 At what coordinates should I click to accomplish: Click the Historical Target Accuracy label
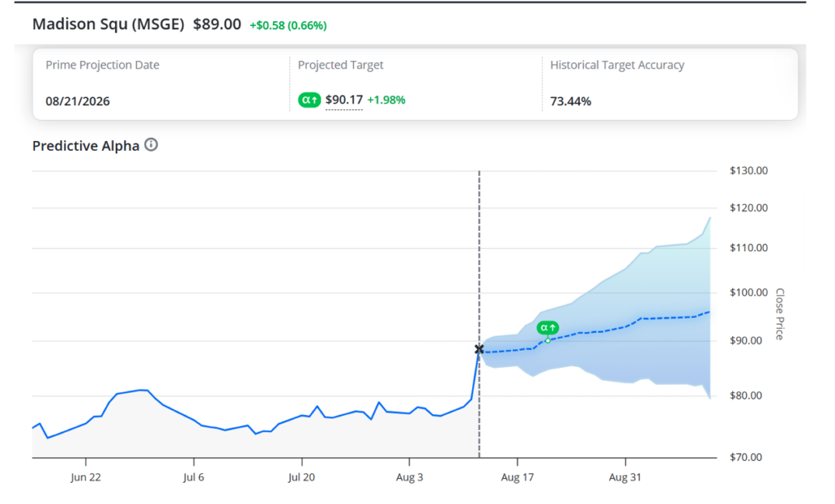coord(617,65)
